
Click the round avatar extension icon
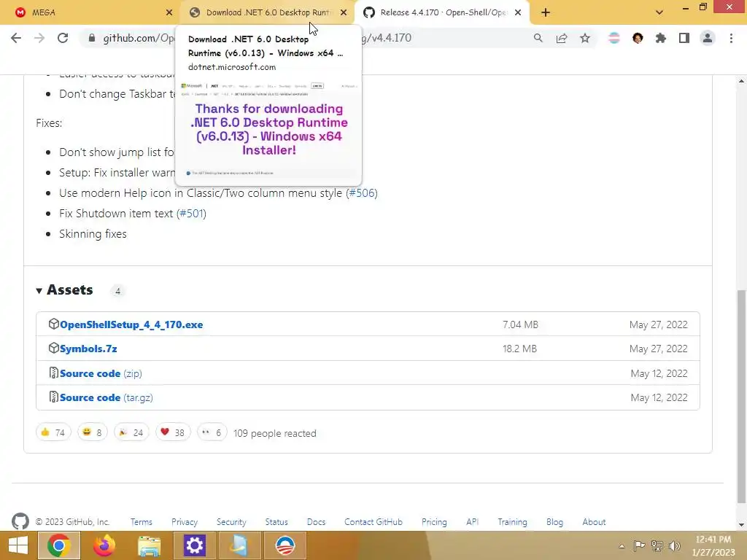638,38
